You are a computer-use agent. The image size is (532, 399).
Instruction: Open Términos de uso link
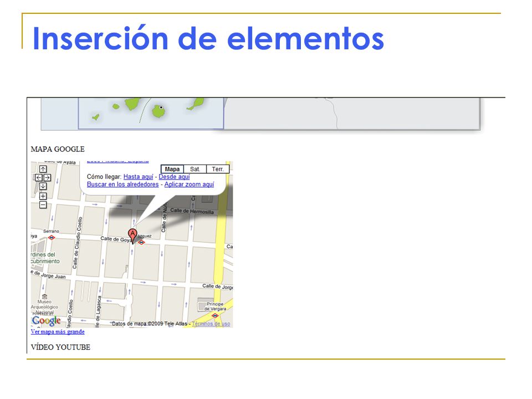[211, 324]
